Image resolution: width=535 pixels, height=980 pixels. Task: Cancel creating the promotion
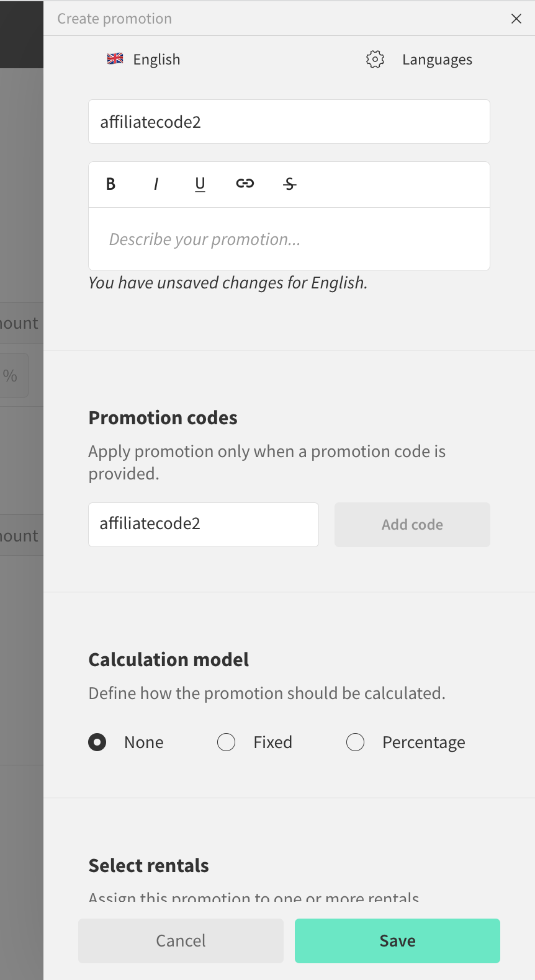coord(181,941)
